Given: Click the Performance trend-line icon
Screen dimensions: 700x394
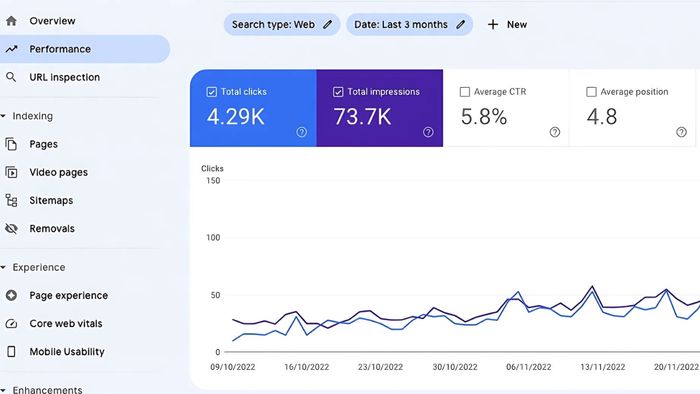Looking at the screenshot, I should pos(11,49).
